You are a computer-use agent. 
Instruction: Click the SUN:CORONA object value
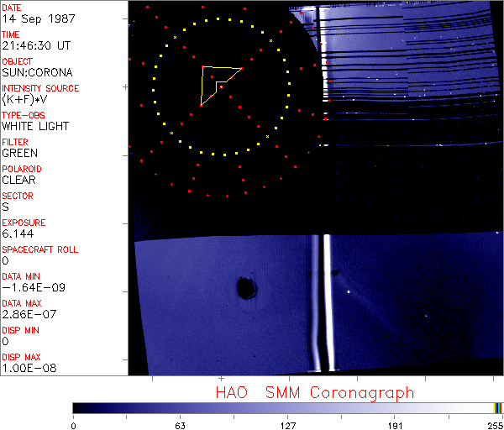(x=36, y=72)
